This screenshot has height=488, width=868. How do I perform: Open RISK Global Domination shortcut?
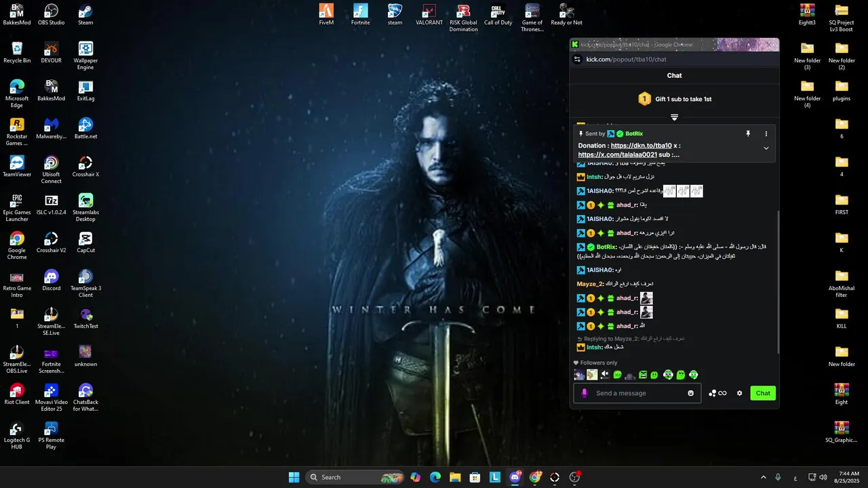tap(464, 18)
